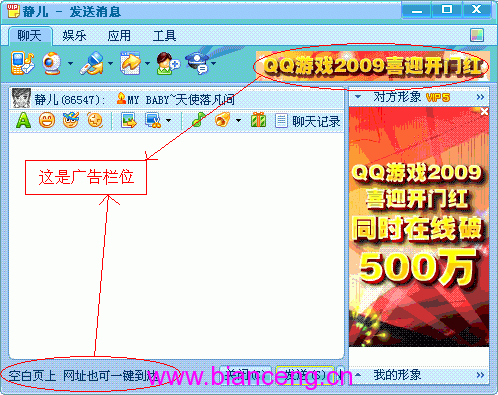Viewport: 498px width, 395px height.
Task: Open the 工具 tab
Action: click(x=164, y=36)
